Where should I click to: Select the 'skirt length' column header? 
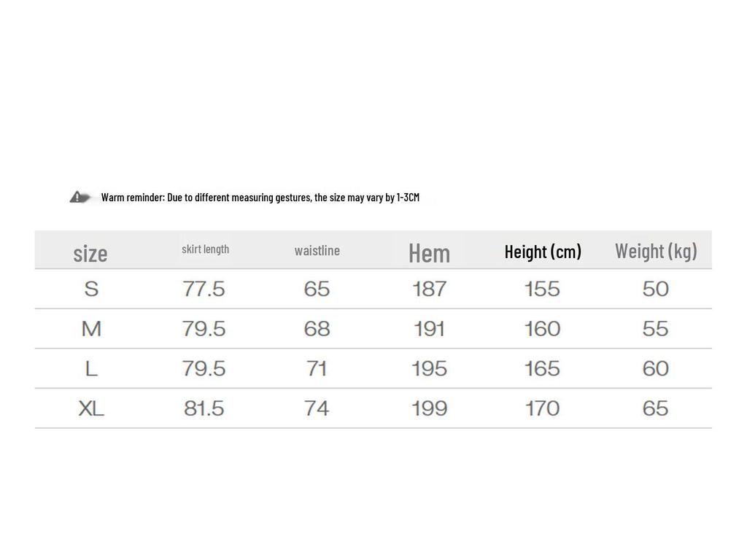(x=205, y=249)
